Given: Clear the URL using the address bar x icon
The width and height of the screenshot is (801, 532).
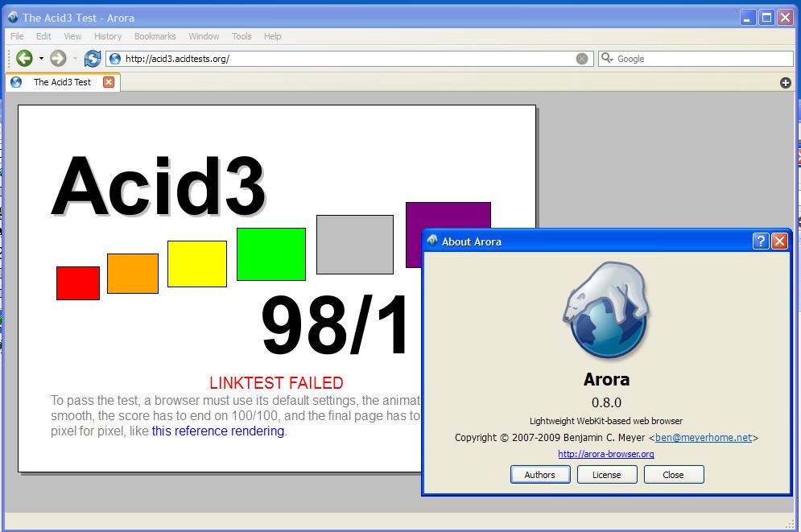Looking at the screenshot, I should click(582, 58).
